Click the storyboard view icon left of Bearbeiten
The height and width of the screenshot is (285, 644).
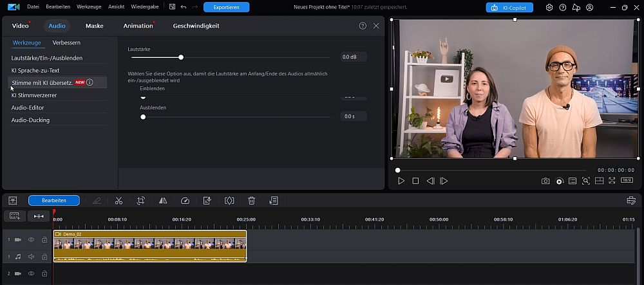coord(13,201)
